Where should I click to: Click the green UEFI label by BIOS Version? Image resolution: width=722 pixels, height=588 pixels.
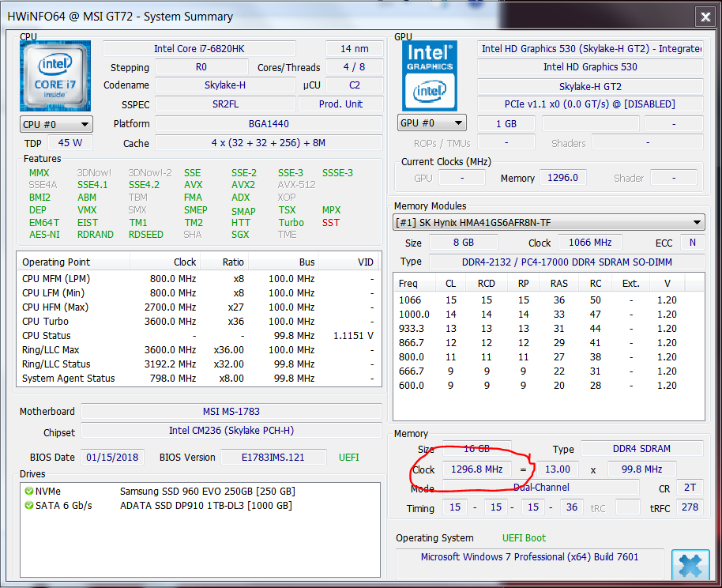348,457
